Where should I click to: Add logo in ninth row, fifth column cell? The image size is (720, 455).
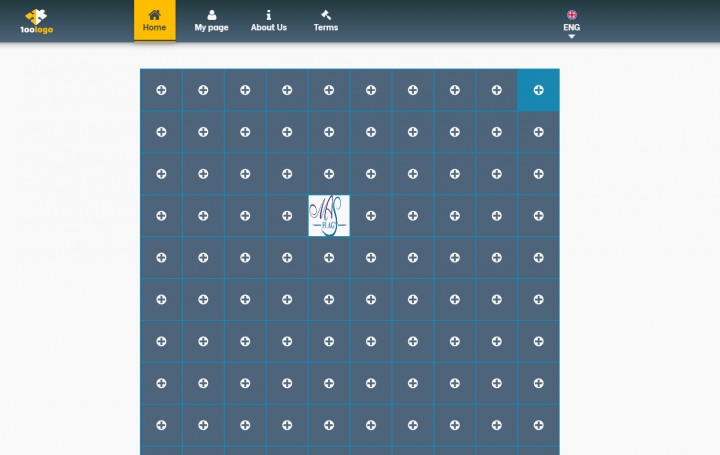pos(329,425)
